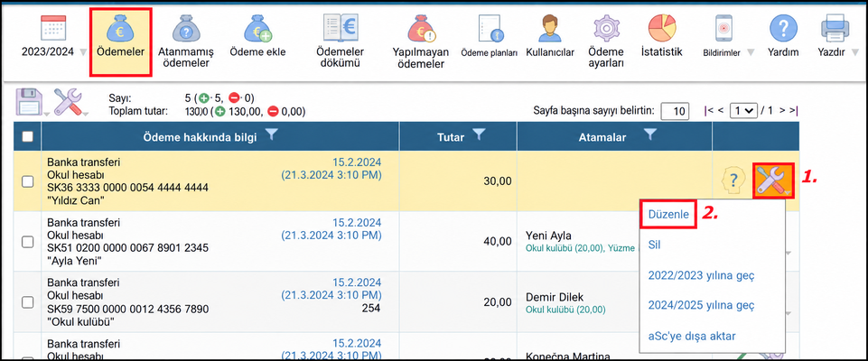The image size is (868, 361).
Task: Open the Ödemeler money bag icon
Action: [x=120, y=28]
